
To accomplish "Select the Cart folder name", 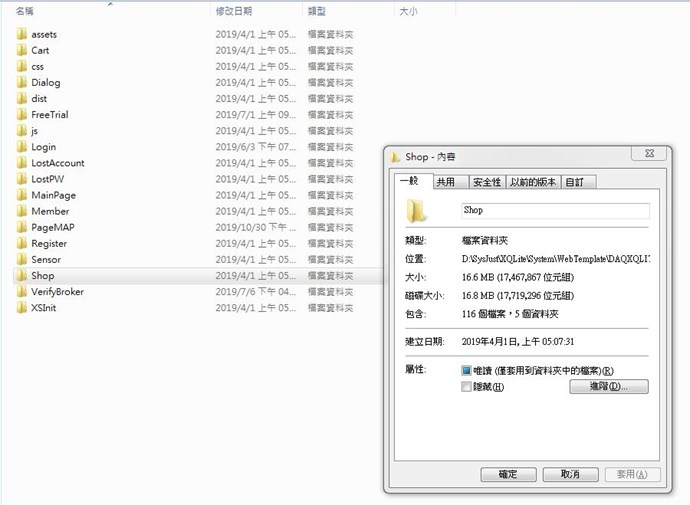I will click(40, 50).
